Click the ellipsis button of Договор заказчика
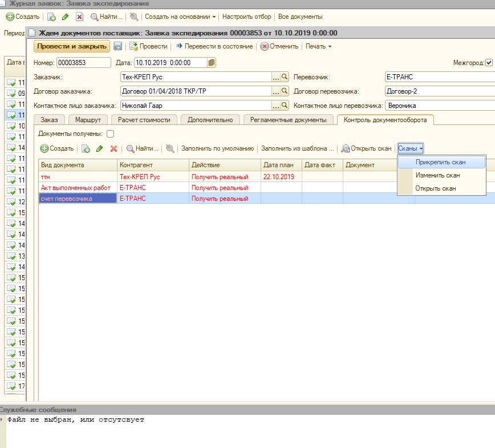 point(276,91)
